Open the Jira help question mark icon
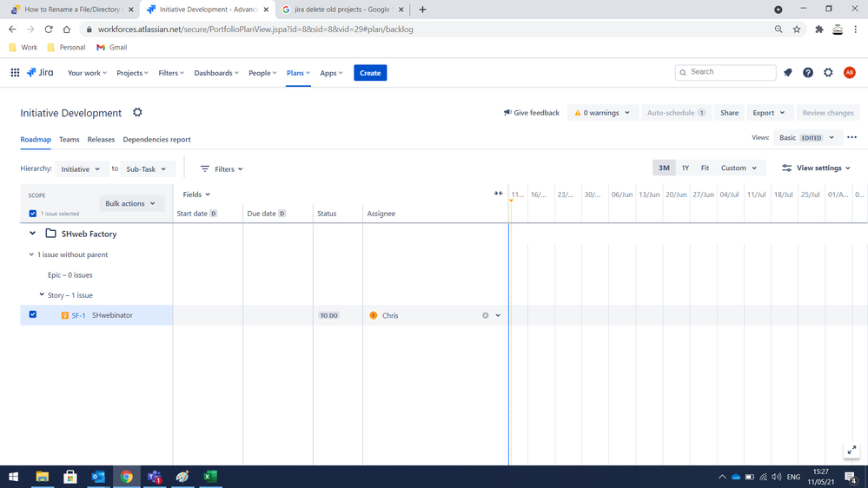The image size is (868, 488). [808, 72]
